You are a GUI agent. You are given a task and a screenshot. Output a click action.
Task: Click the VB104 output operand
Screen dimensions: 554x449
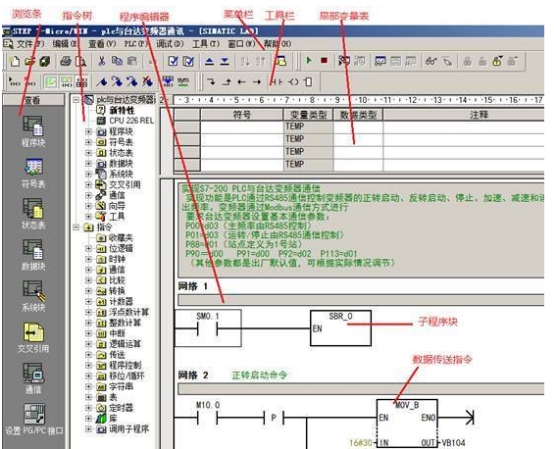(453, 443)
